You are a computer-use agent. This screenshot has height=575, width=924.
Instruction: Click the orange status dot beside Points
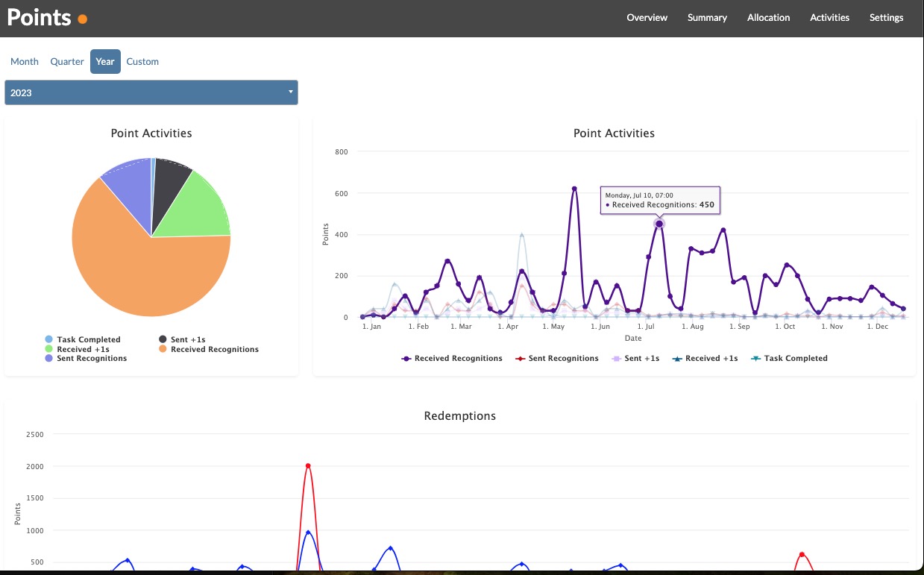(83, 19)
